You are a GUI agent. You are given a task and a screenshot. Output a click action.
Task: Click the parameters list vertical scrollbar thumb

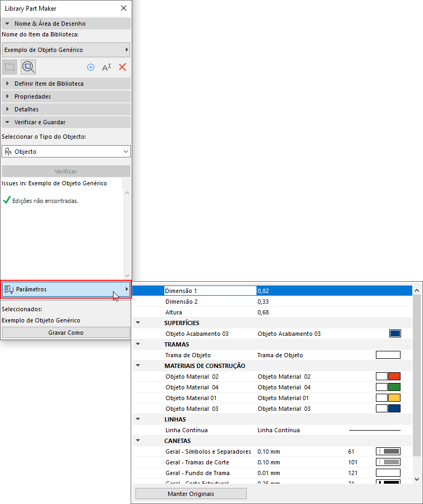tap(417, 375)
